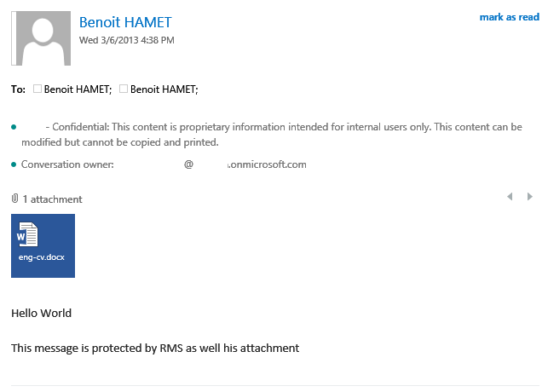Click the teal bullet beside the Confidential notice
The image size is (548, 392).
point(14,127)
